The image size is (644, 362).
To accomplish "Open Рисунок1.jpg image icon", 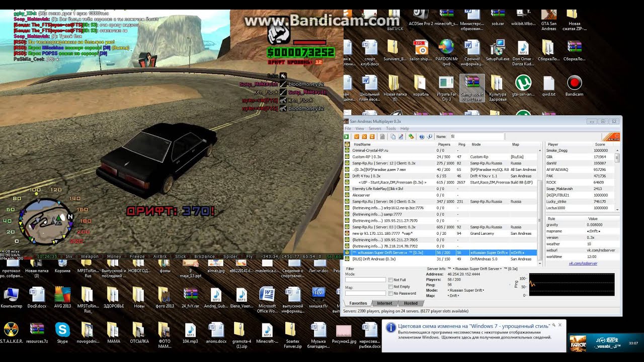I will (x=344, y=333).
